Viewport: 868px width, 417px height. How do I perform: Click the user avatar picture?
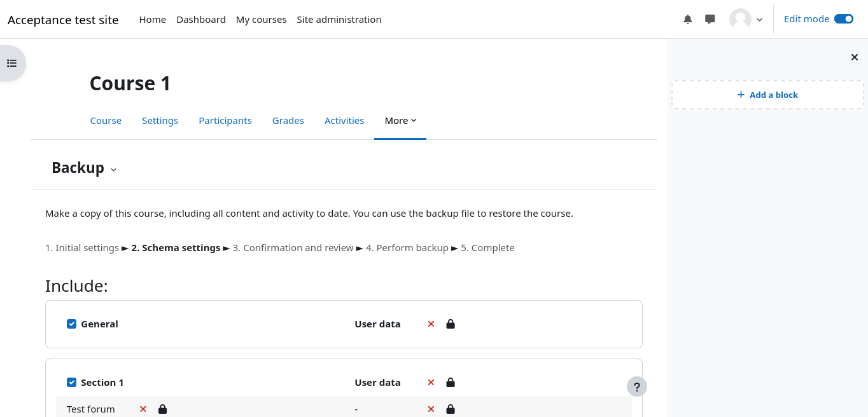click(740, 19)
